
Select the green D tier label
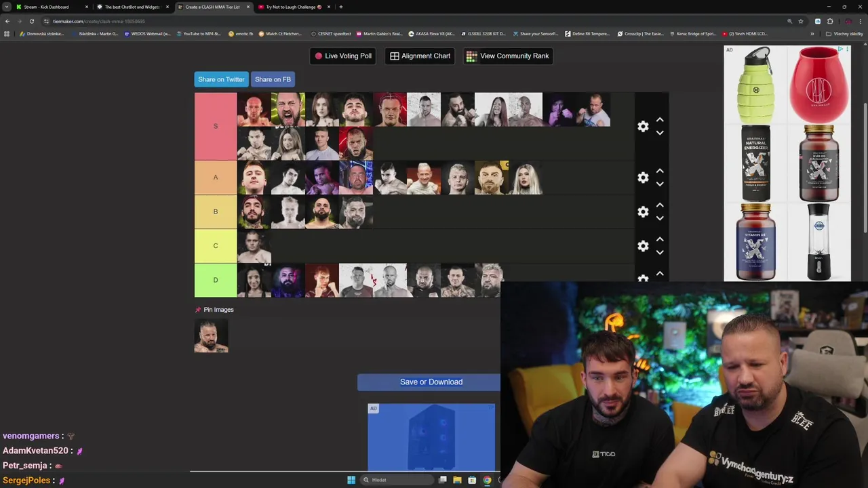[216, 280]
